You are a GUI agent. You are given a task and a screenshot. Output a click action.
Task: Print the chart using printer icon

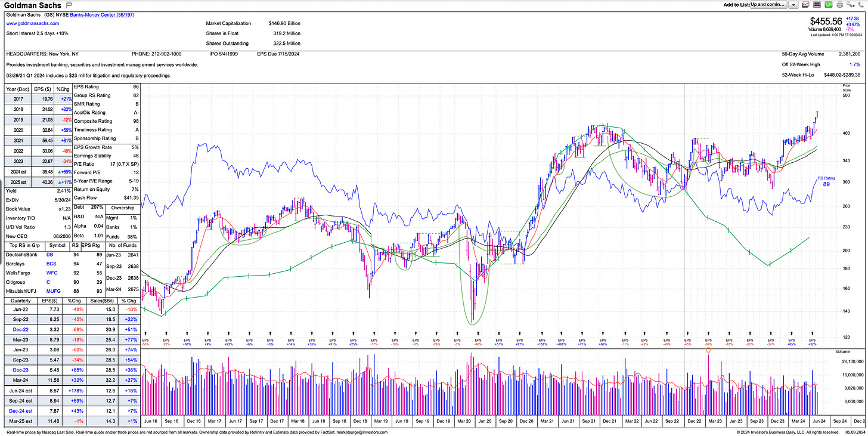[x=839, y=5]
